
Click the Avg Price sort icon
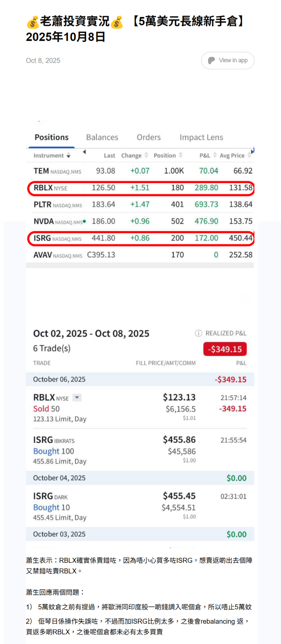coord(249,156)
